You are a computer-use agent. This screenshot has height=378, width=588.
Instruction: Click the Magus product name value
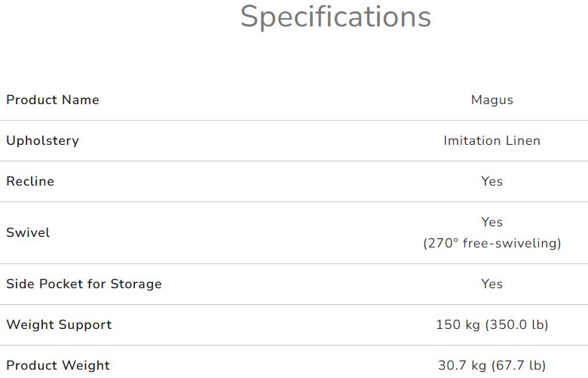(x=492, y=100)
